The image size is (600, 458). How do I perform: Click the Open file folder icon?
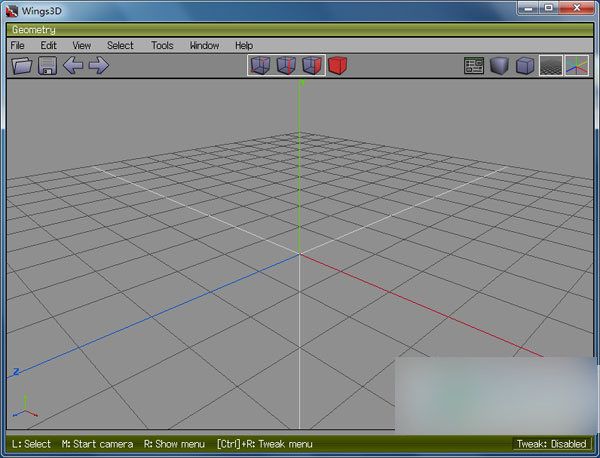pos(21,66)
